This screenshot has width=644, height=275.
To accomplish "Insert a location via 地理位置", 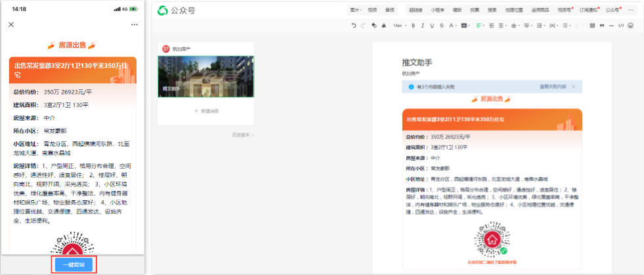I will (x=514, y=11).
